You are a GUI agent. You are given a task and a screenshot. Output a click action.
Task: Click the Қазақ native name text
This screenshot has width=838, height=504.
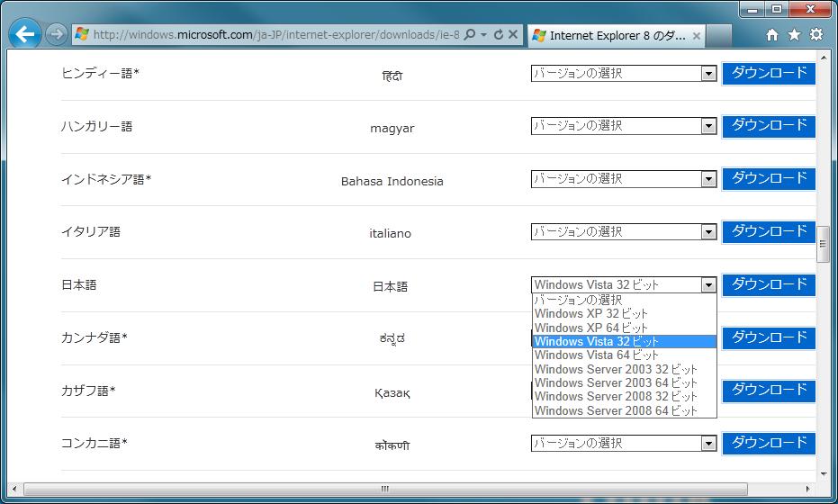(x=392, y=393)
